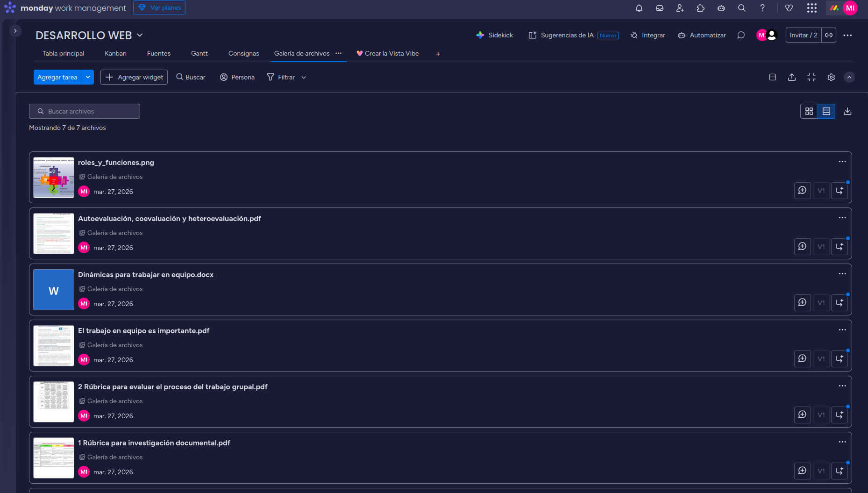Open the inbox tray icon
Screen dimensions: 868x493
point(660,8)
